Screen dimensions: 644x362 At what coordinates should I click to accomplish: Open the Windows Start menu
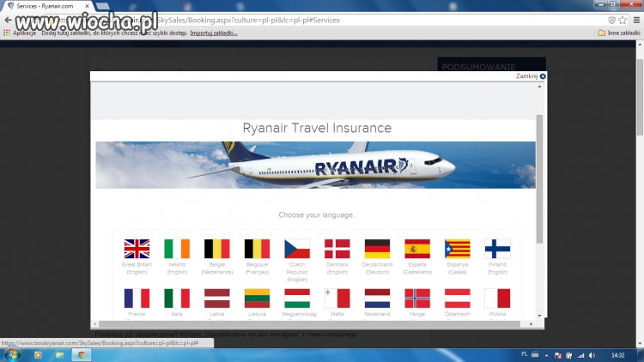pos(11,355)
